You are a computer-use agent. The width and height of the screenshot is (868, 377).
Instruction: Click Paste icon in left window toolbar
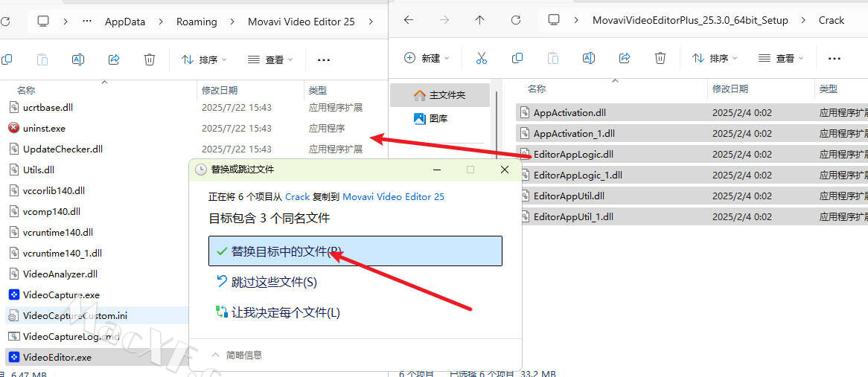click(42, 59)
